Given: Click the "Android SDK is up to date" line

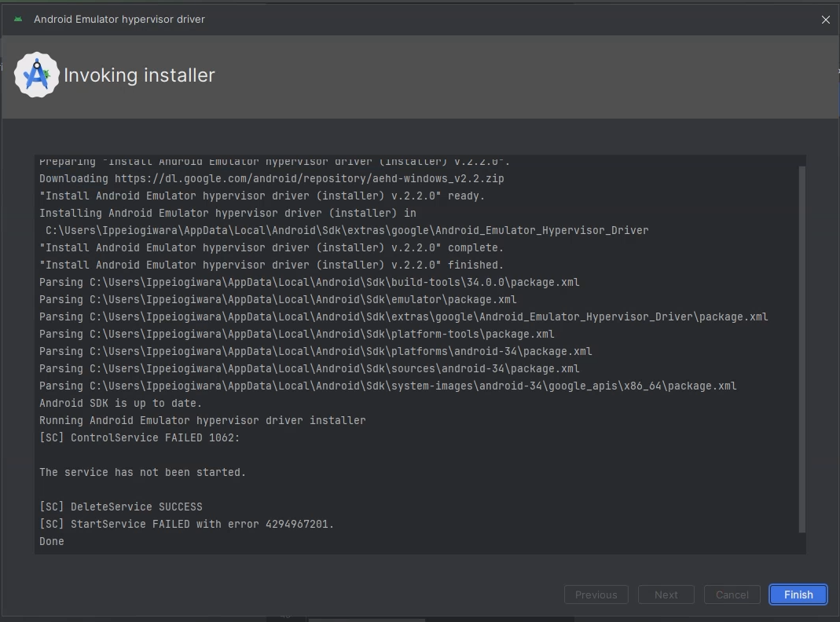Looking at the screenshot, I should click(x=121, y=404).
